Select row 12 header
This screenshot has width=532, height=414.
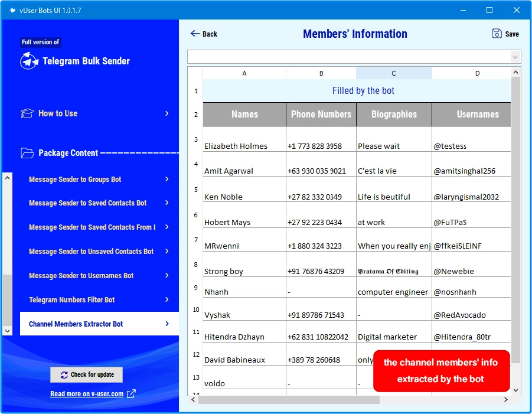[x=196, y=354]
